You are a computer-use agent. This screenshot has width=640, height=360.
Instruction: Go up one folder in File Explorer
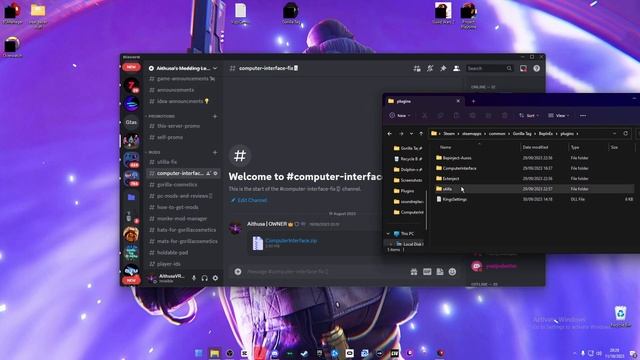tap(421, 133)
